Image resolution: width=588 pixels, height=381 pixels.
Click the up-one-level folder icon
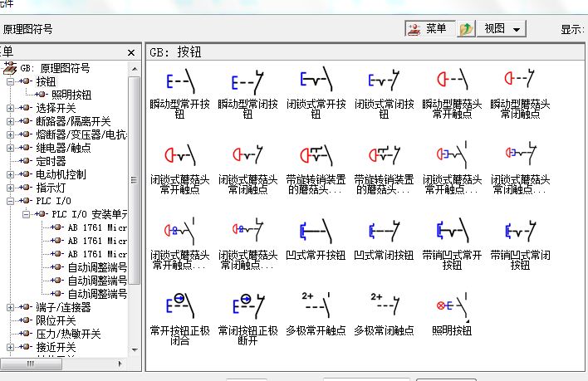468,29
